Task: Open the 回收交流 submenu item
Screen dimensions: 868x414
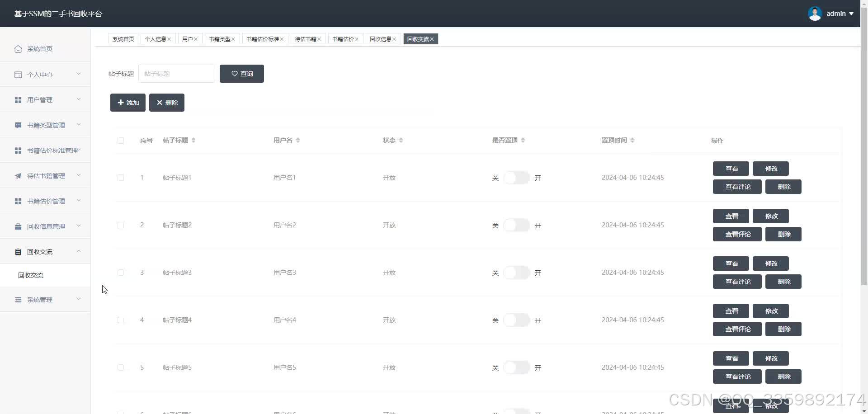Action: pos(45,275)
